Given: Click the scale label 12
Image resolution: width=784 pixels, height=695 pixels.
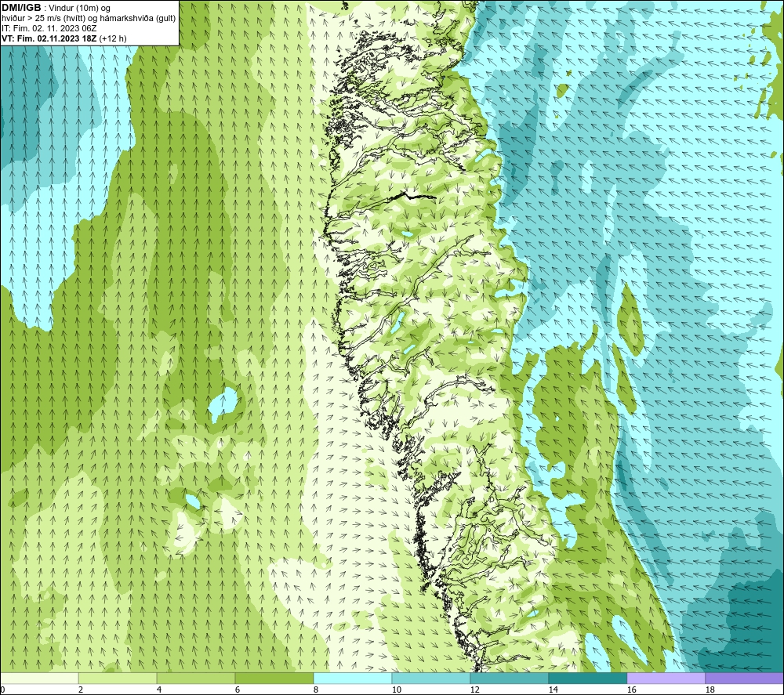Looking at the screenshot, I should click(474, 690).
